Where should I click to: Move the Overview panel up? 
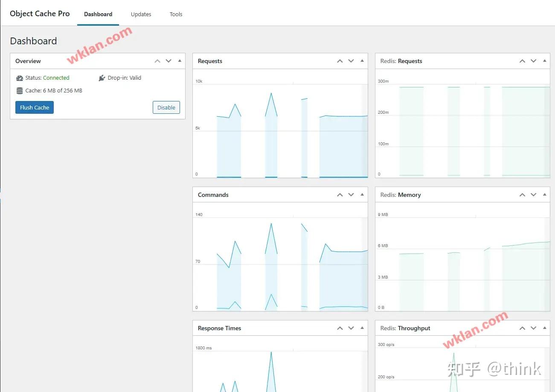pyautogui.click(x=157, y=61)
